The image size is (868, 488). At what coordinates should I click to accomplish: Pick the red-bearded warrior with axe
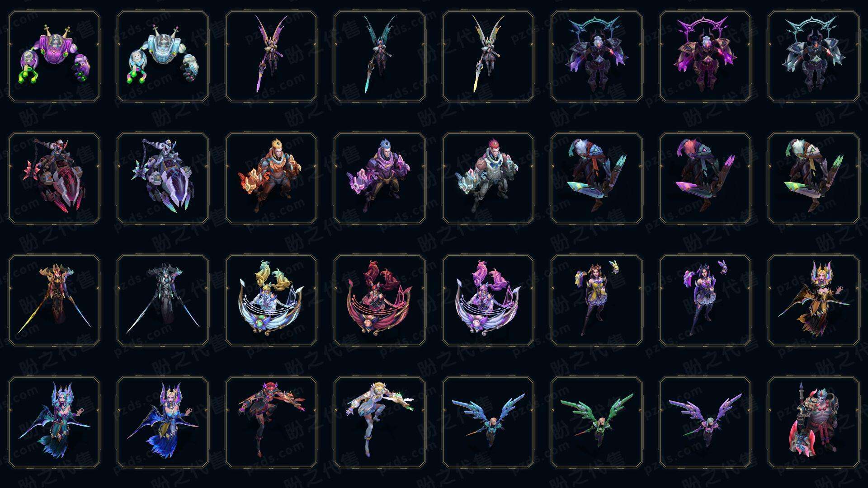click(x=814, y=422)
